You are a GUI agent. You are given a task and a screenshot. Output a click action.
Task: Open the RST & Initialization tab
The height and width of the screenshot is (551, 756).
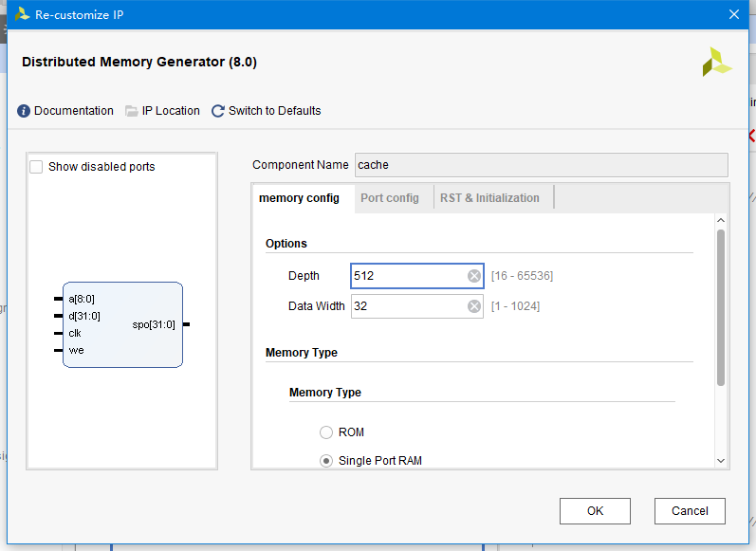[x=489, y=198]
